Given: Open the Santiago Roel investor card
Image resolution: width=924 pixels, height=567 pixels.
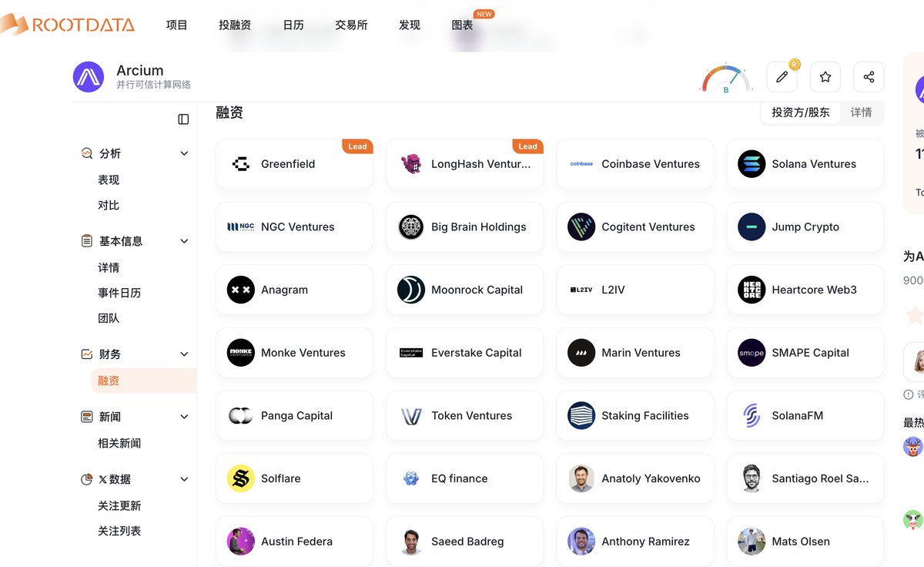Looking at the screenshot, I should pos(805,478).
